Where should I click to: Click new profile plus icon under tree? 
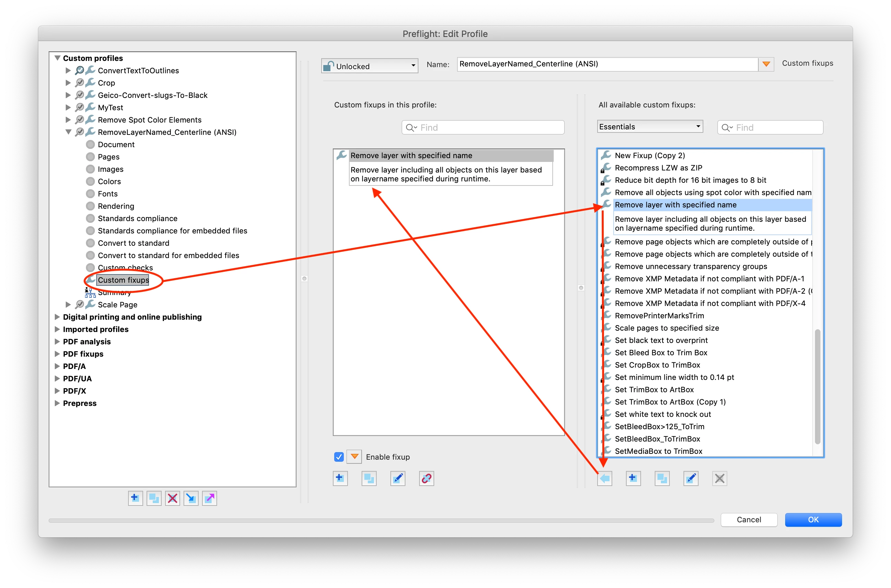click(135, 498)
